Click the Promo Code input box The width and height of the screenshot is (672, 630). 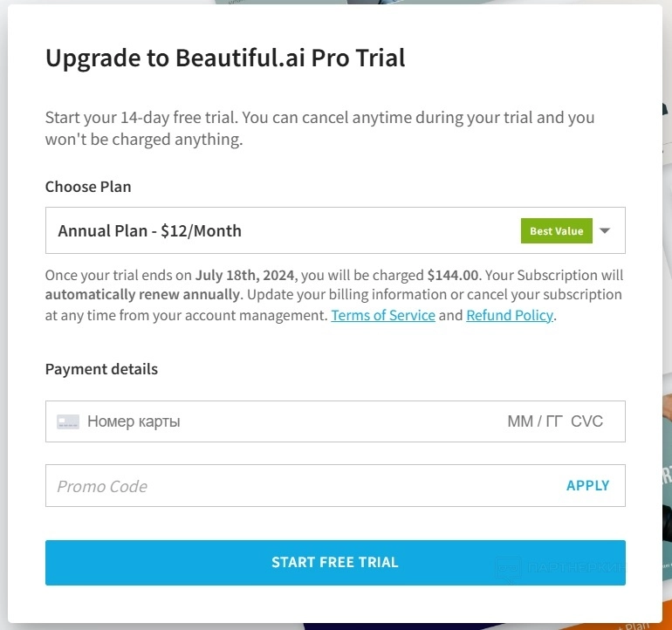pos(297,486)
